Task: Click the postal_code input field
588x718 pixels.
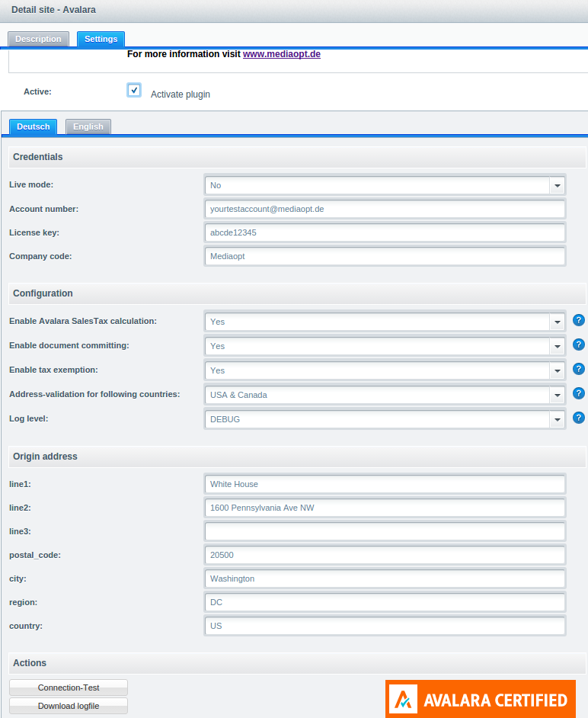Action: coord(385,555)
